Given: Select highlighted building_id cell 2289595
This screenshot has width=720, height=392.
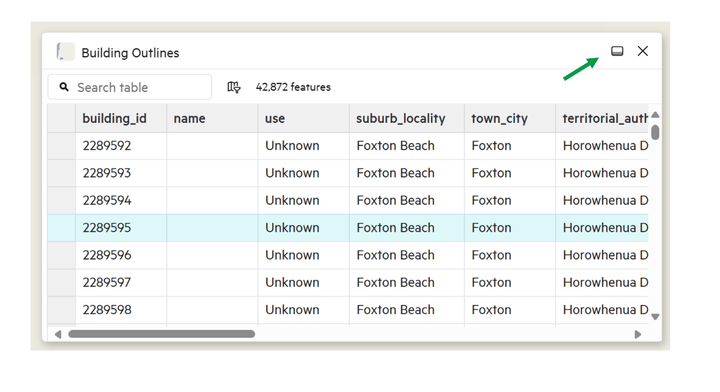Looking at the screenshot, I should (x=121, y=228).
